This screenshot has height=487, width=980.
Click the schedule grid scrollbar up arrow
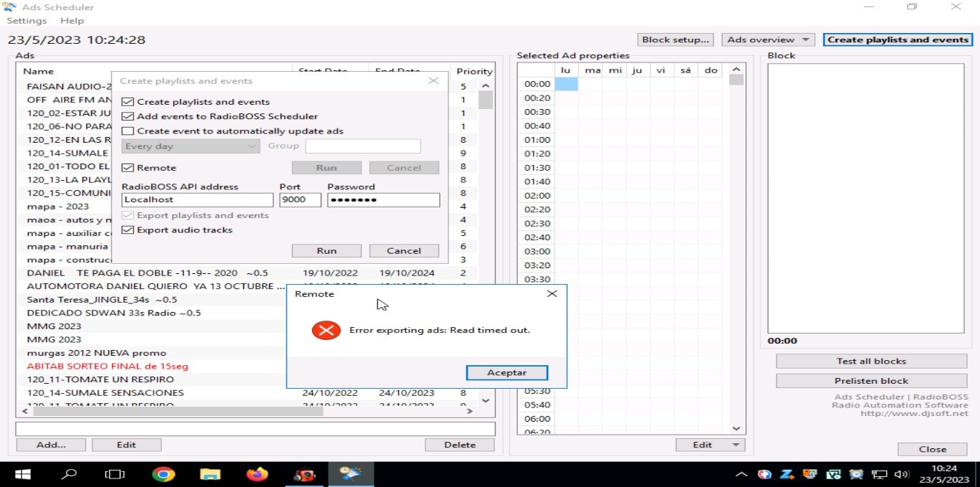point(736,69)
